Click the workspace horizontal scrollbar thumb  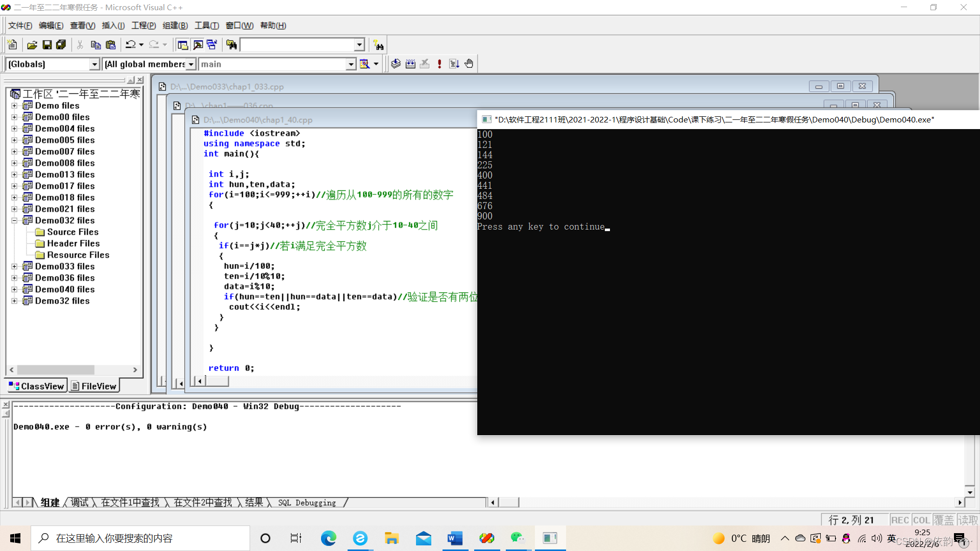[x=55, y=370]
